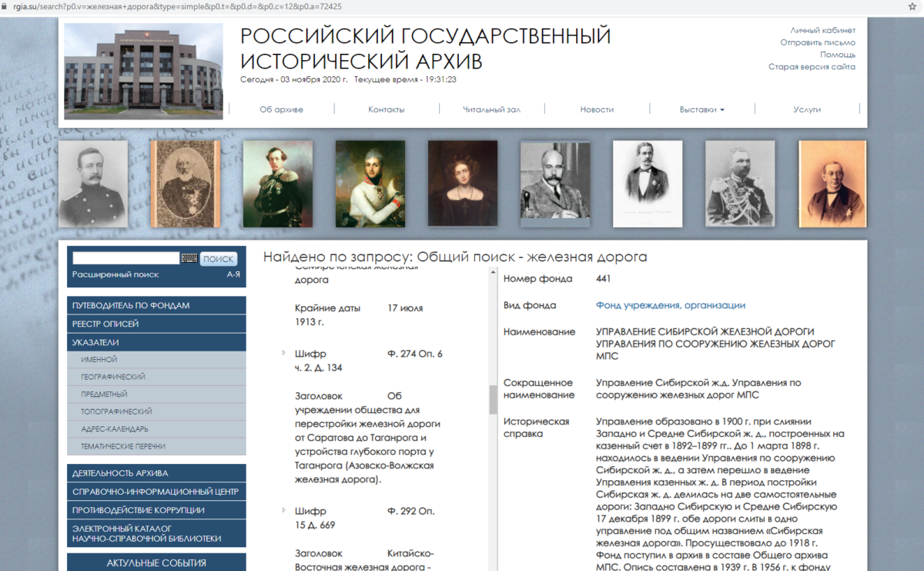
Task: Open photo of bald man seated at desk
Action: 555,183
